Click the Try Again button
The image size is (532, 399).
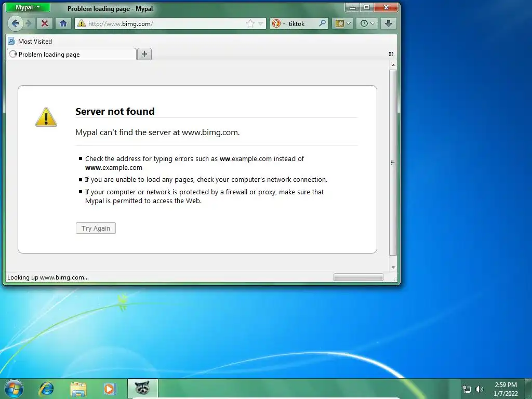point(96,228)
